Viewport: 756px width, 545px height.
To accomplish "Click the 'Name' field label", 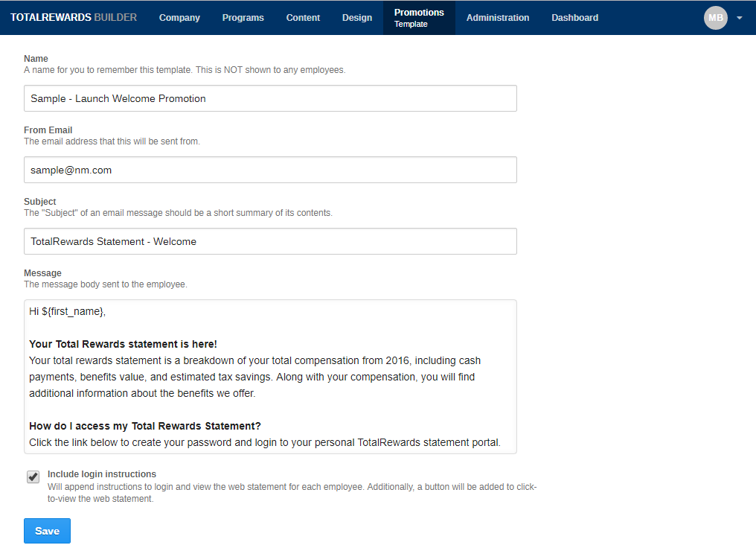I will 36,58.
